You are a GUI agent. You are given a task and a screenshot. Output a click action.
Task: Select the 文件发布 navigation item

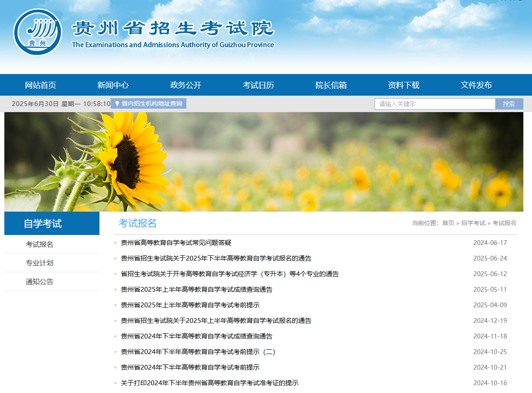(x=476, y=85)
